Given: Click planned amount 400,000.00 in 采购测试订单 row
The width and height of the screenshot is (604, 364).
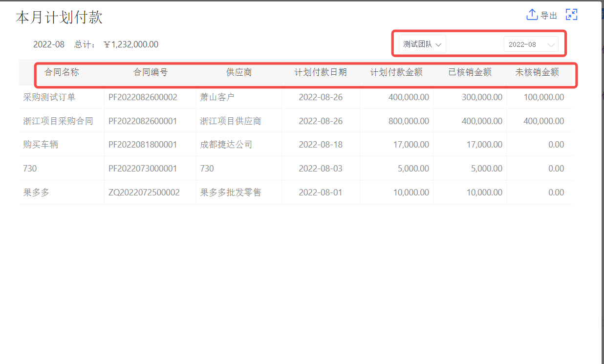Looking at the screenshot, I should 409,97.
